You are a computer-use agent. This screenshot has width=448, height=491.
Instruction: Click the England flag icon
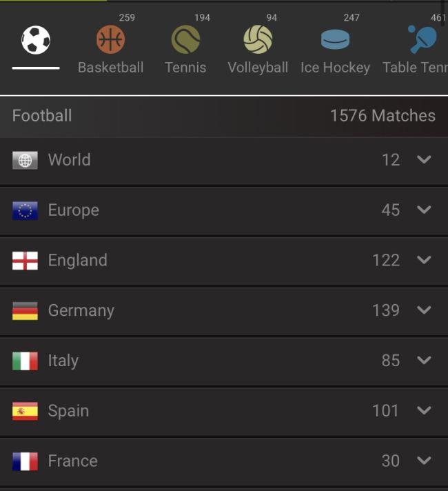pyautogui.click(x=25, y=261)
